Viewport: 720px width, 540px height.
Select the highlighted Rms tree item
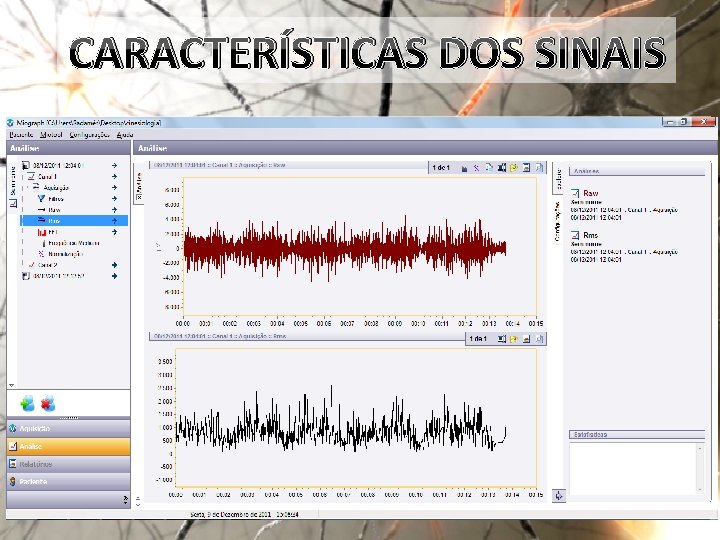tap(73, 221)
